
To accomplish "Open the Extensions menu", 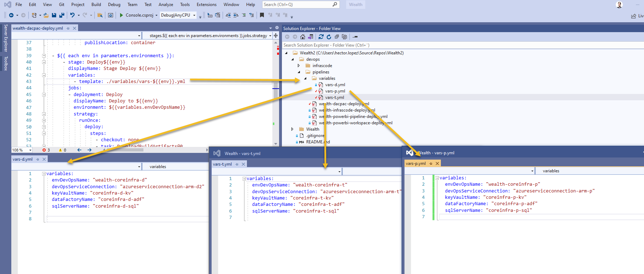I will [207, 5].
